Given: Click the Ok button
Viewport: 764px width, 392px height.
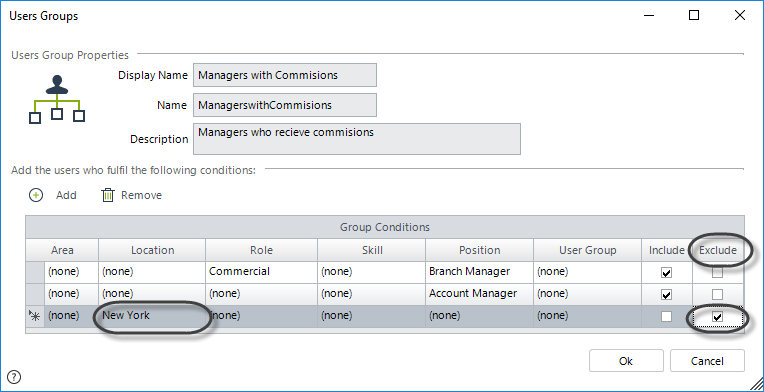Looking at the screenshot, I should [x=626, y=361].
